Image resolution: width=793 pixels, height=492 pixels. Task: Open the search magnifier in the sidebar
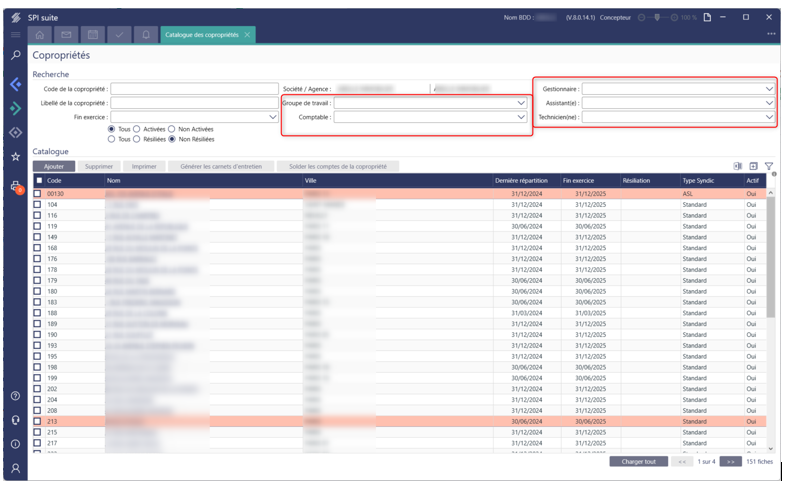point(15,56)
